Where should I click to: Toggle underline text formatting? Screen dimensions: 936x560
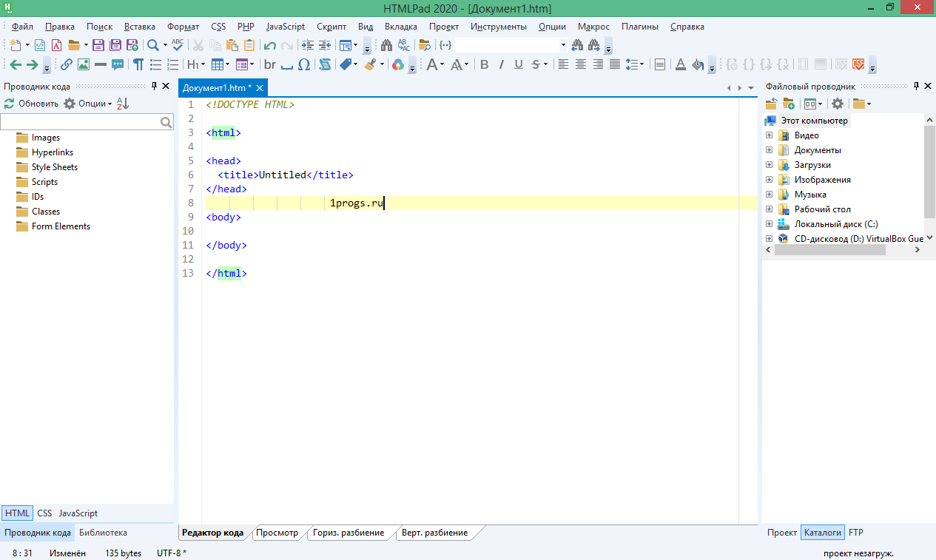[x=519, y=64]
